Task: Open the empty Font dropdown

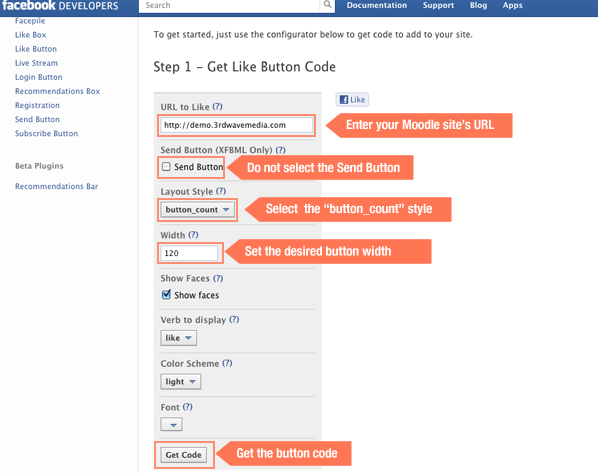Action: coord(171,424)
